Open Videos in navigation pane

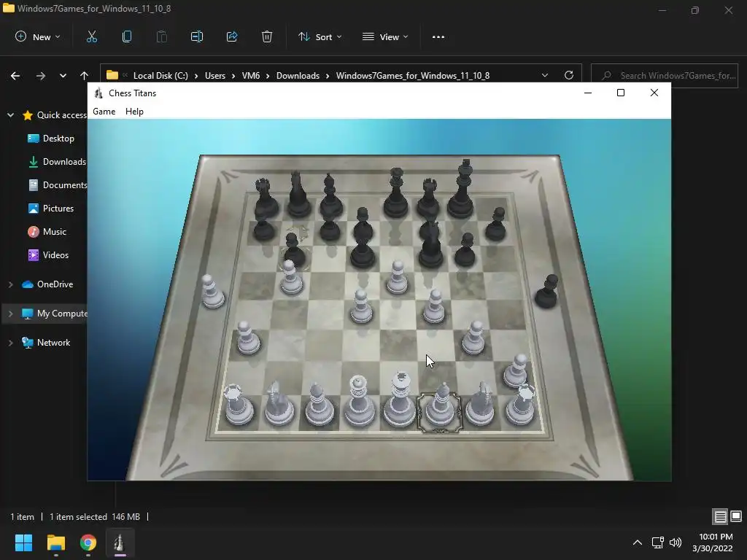(55, 254)
